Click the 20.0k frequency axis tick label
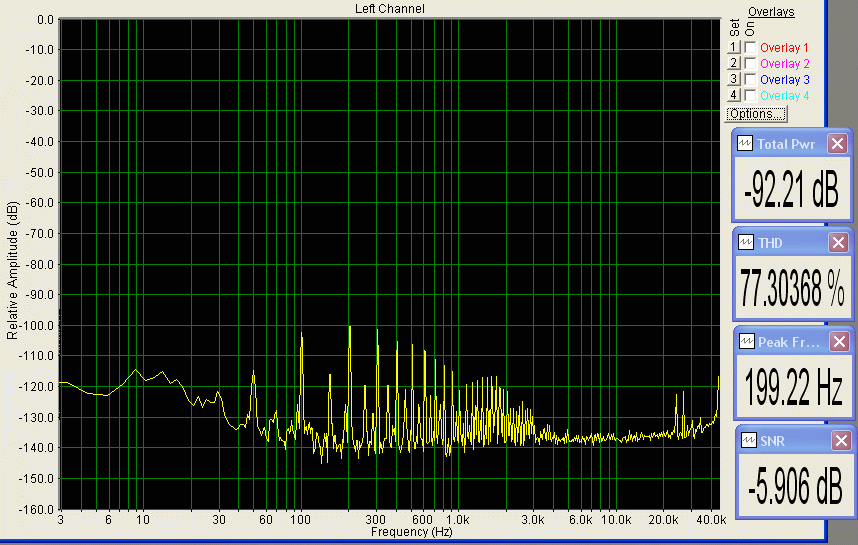 point(663,519)
